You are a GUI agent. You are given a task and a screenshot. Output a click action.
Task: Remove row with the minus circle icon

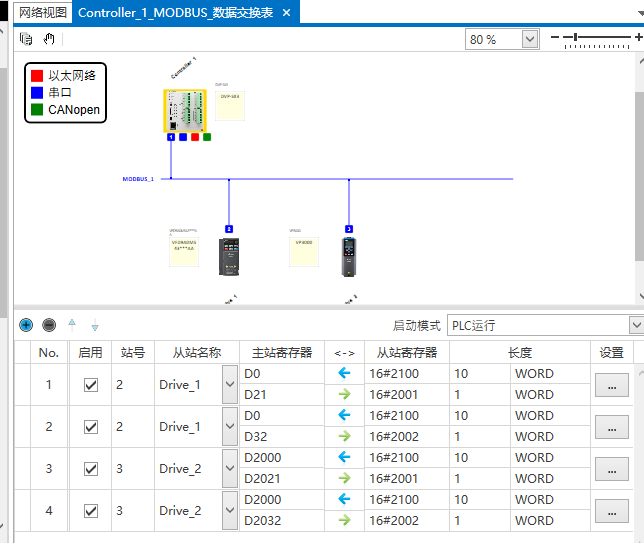(x=49, y=325)
